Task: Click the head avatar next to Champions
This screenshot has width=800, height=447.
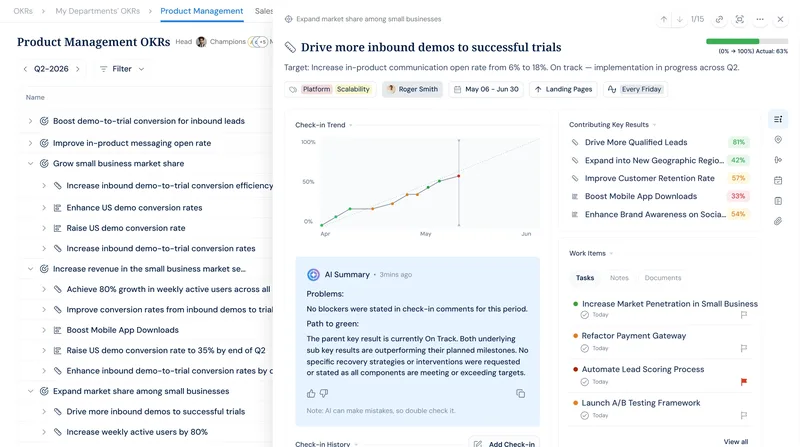Action: click(202, 42)
